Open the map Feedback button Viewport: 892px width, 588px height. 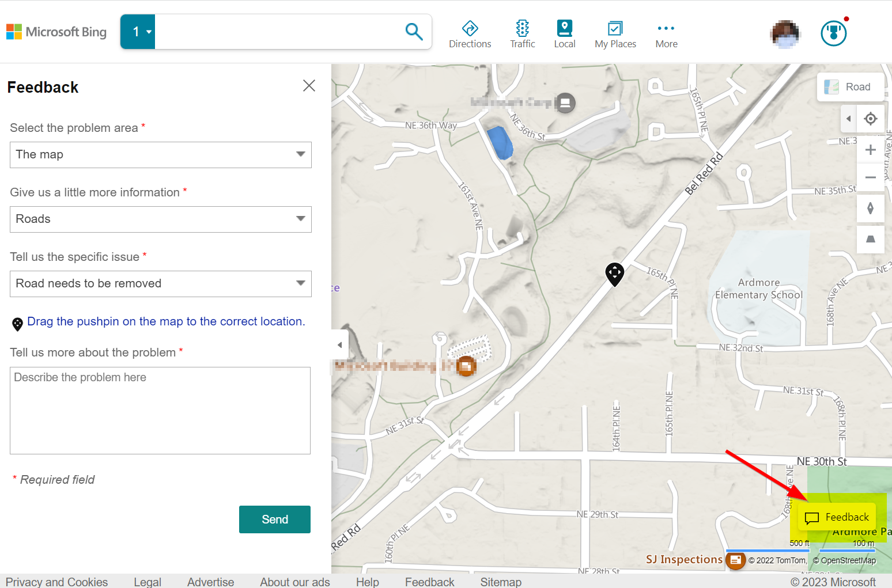(837, 517)
